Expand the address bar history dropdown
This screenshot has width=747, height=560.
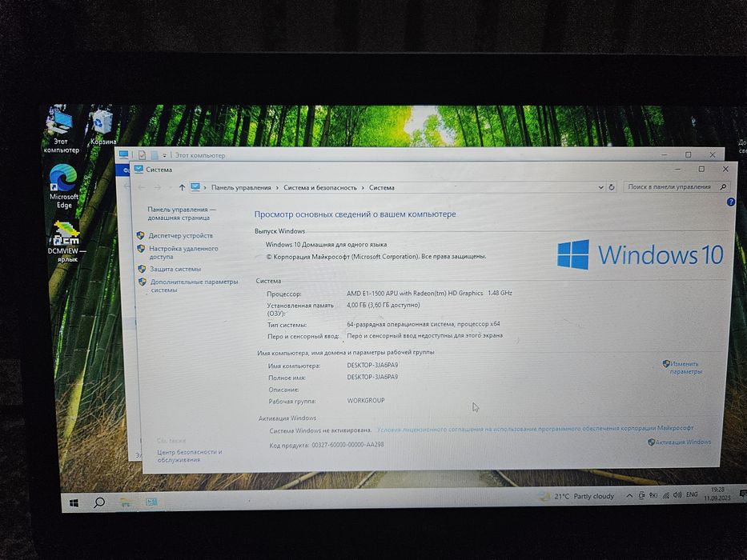600,187
